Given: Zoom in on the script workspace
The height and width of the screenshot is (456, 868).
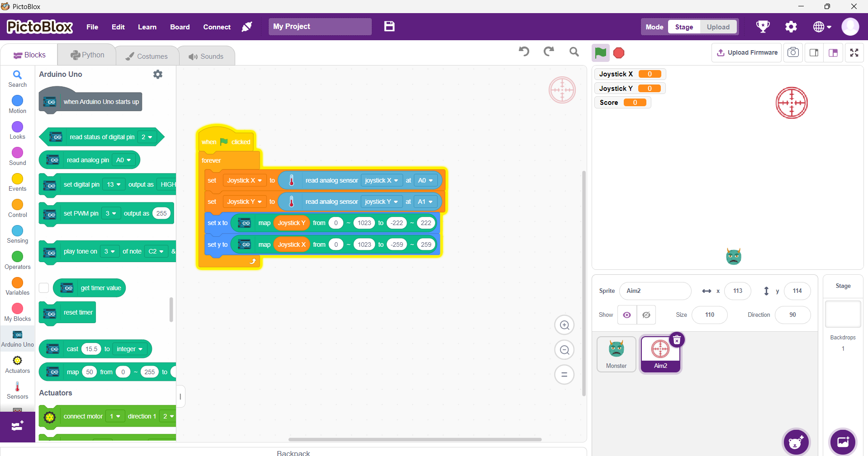Looking at the screenshot, I should click(564, 325).
